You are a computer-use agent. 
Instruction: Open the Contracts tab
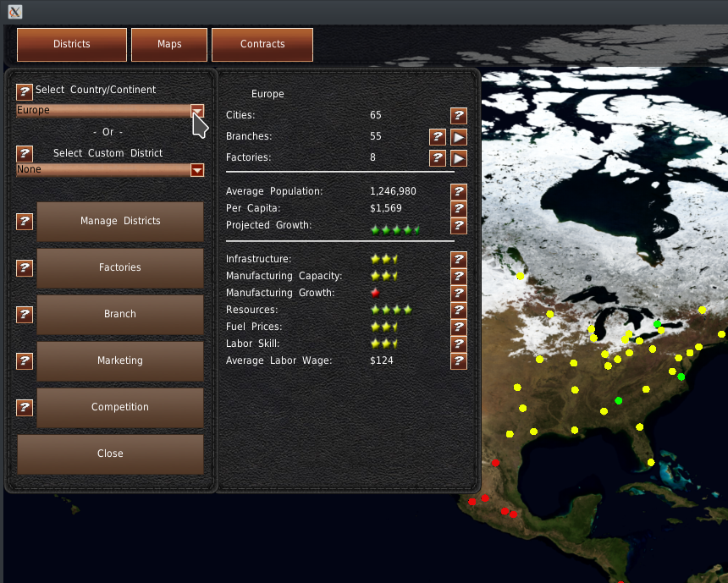pos(262,45)
